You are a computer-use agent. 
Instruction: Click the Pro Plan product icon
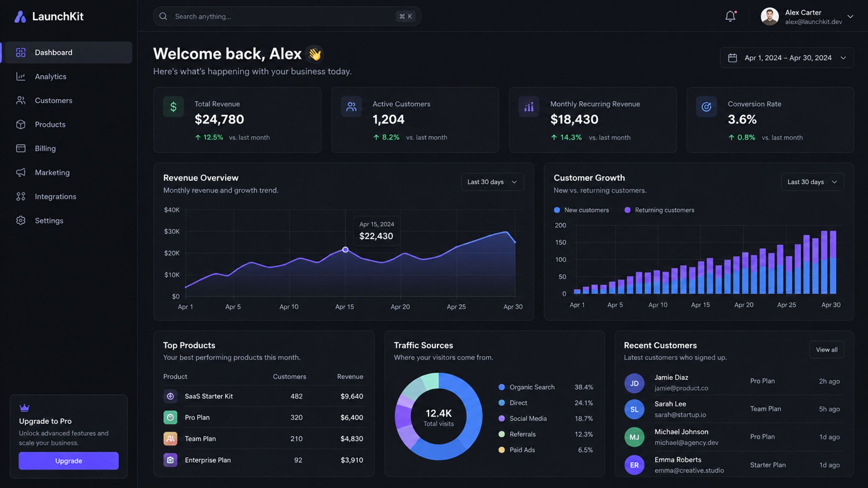(x=171, y=418)
